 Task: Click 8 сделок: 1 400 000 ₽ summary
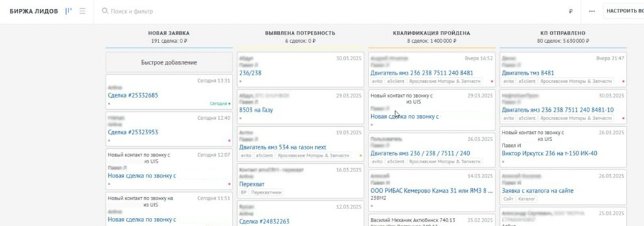pyautogui.click(x=431, y=41)
